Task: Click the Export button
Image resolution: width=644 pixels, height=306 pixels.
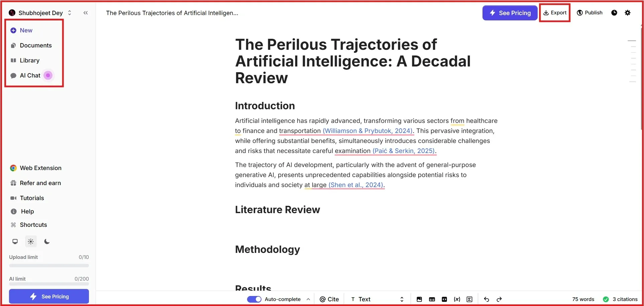Action: [x=555, y=13]
